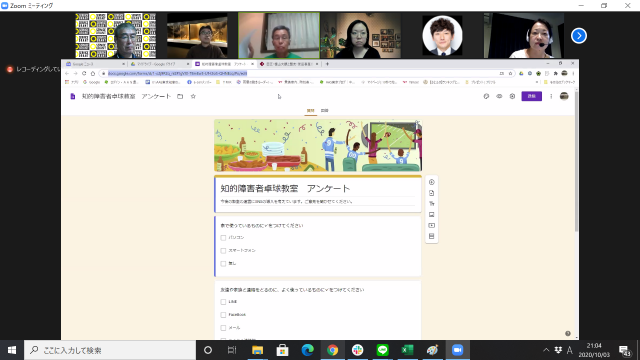Click the form header banner image
Image resolution: width=640 pixels, height=360 pixels.
318,145
